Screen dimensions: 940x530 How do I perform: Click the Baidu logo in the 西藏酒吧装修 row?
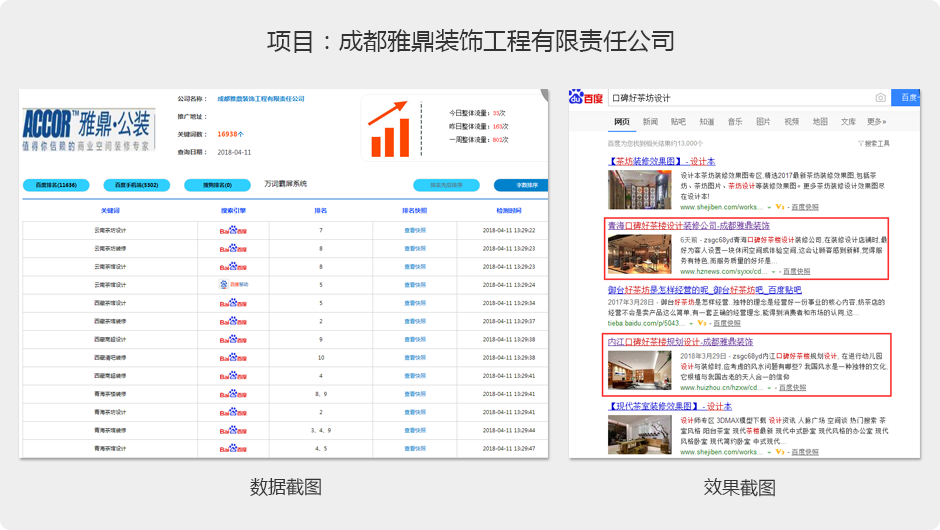pos(233,358)
